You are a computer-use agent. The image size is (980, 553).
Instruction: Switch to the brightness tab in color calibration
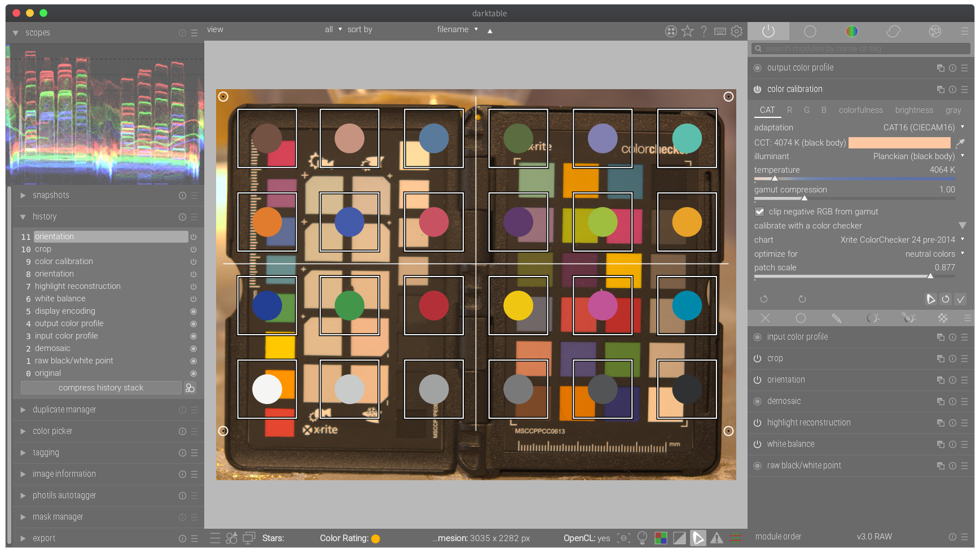click(x=914, y=110)
